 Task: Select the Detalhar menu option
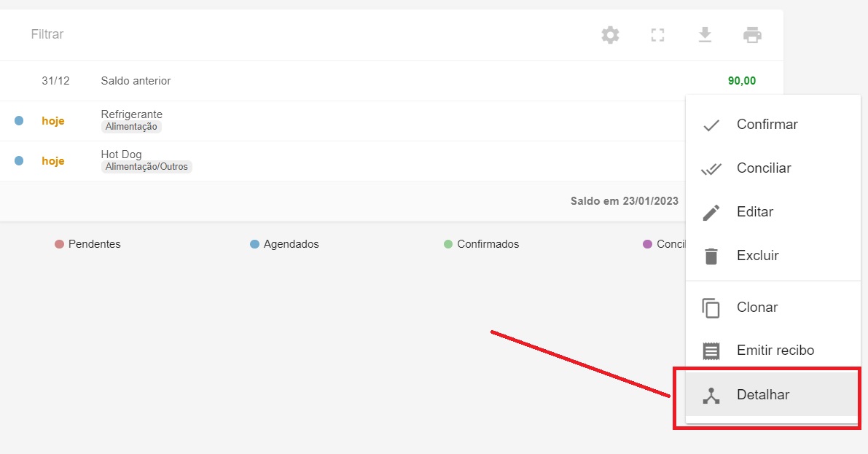pos(762,395)
